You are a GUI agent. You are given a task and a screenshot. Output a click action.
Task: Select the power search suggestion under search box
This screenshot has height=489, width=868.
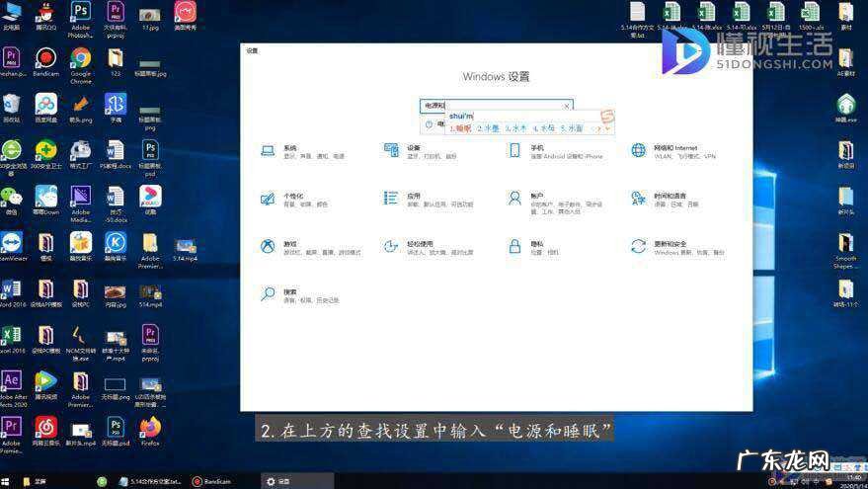(434, 124)
